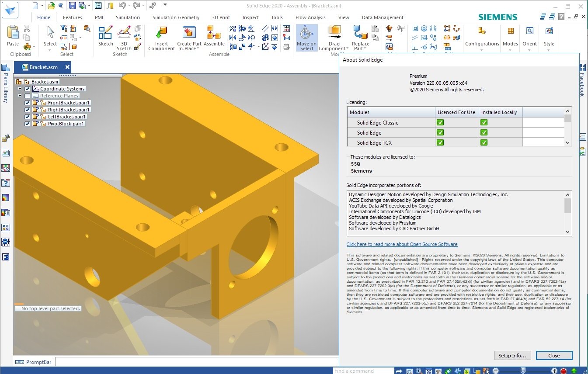
Task: Click the Find a command input field
Action: click(x=363, y=371)
